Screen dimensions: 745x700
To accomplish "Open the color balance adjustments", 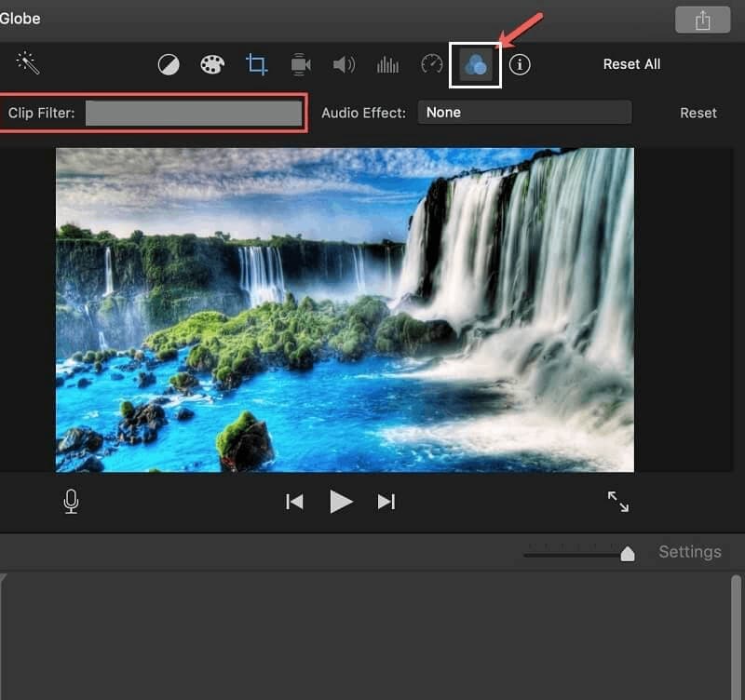I will click(169, 64).
